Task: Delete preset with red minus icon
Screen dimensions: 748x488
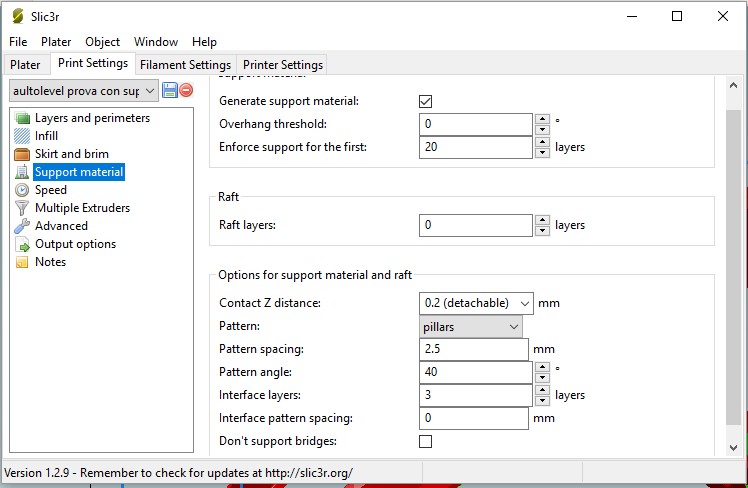Action: [x=187, y=90]
